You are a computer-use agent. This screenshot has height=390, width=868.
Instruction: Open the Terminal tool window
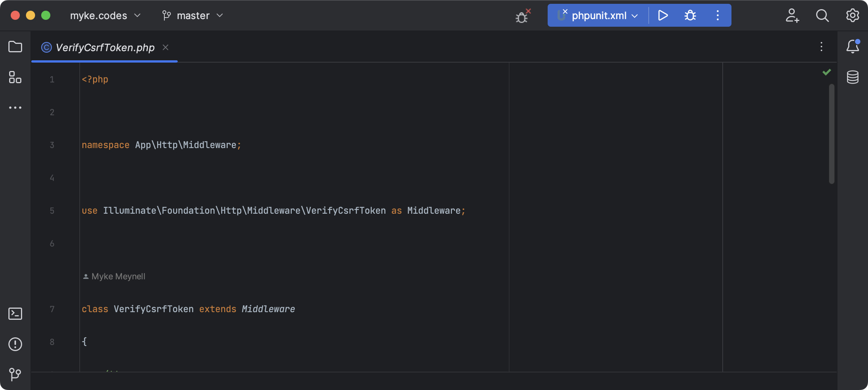tap(15, 314)
